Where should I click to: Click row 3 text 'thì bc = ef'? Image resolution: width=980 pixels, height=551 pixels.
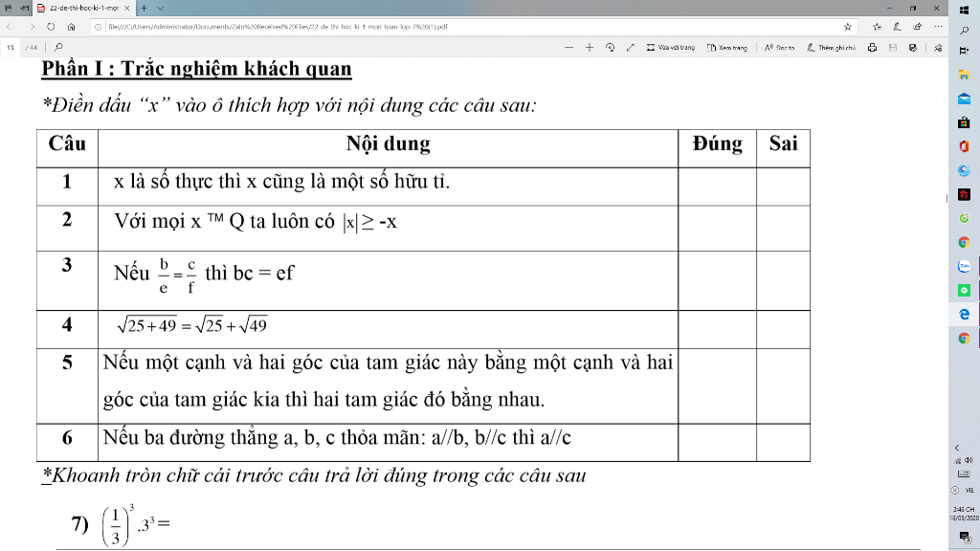click(249, 274)
